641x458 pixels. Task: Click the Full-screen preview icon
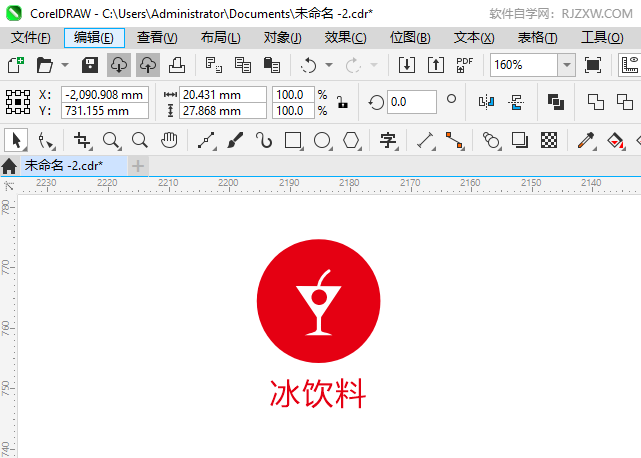[593, 65]
